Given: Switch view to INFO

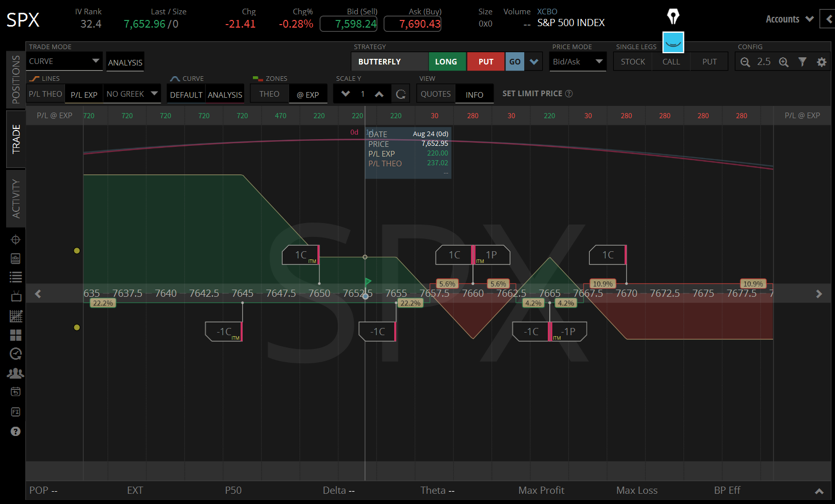Looking at the screenshot, I should 475,95.
